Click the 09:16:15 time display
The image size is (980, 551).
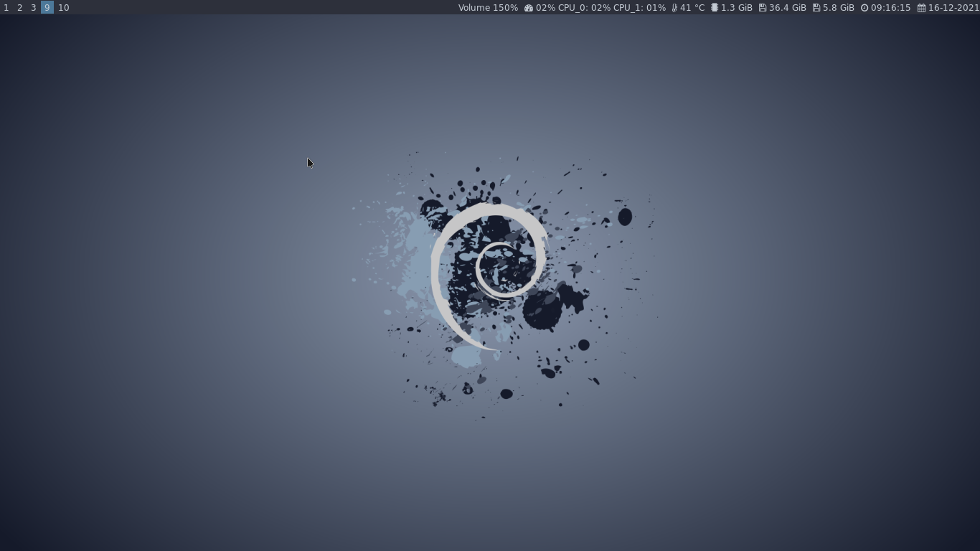pyautogui.click(x=891, y=7)
